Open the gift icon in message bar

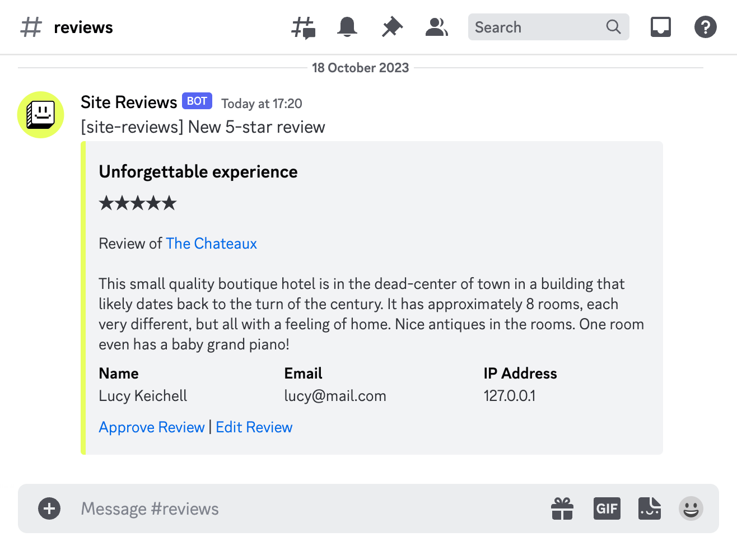562,508
